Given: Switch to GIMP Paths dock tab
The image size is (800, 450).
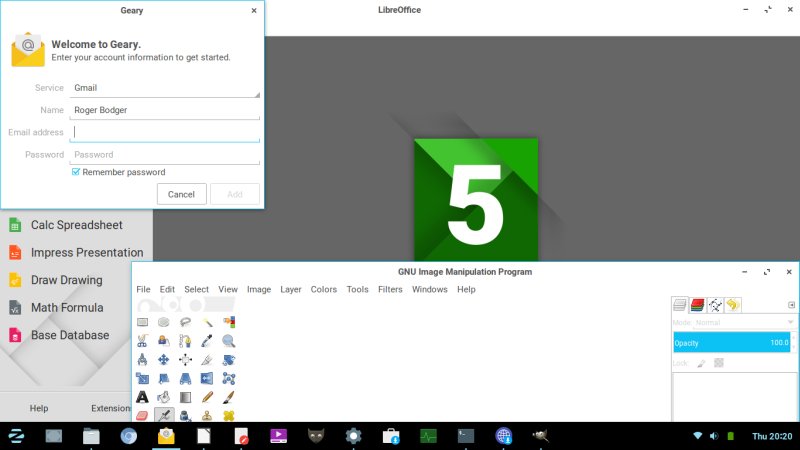Looking at the screenshot, I should [x=715, y=305].
